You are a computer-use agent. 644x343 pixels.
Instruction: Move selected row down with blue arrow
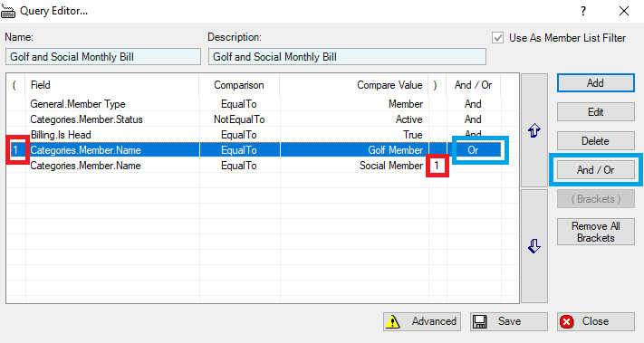[x=533, y=246]
